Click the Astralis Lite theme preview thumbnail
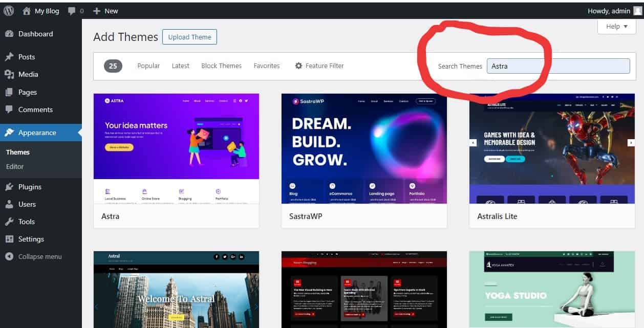Image resolution: width=644 pixels, height=328 pixels. [x=552, y=149]
